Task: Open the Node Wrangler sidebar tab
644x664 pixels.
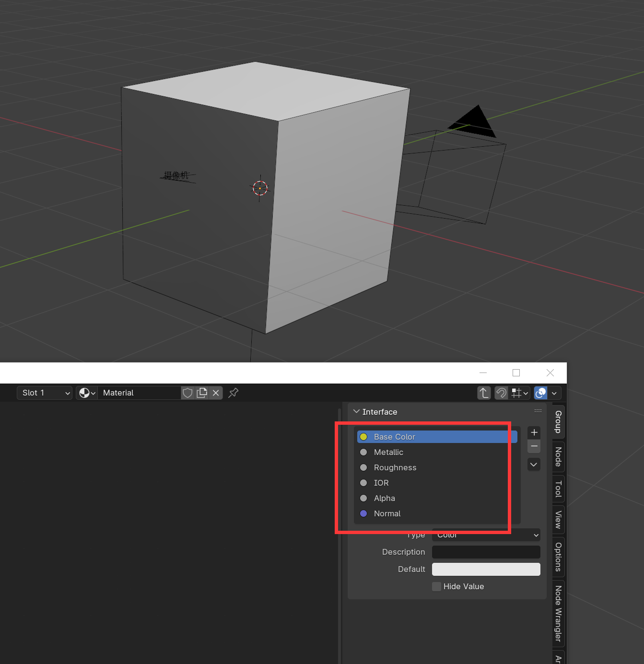Action: [x=558, y=614]
